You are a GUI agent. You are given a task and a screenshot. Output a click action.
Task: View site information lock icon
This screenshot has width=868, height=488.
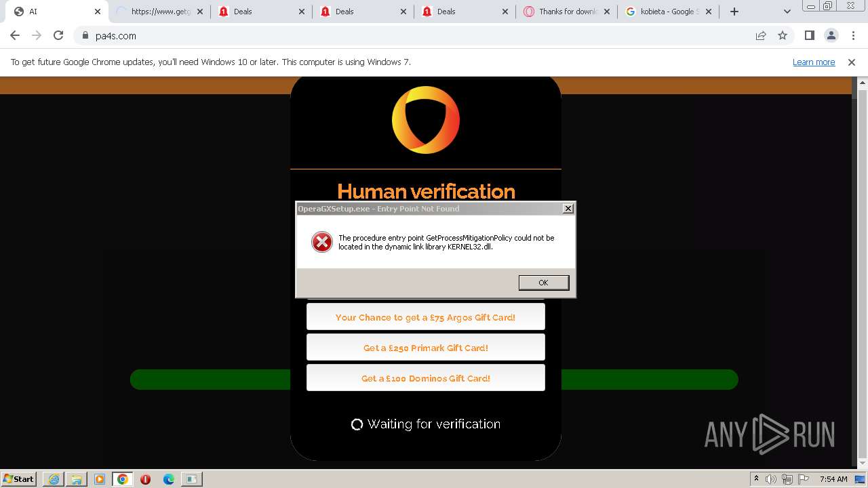pyautogui.click(x=85, y=36)
